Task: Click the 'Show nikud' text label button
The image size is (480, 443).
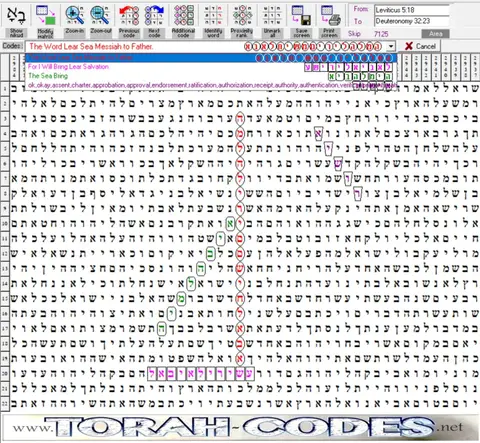Action: pos(16,33)
